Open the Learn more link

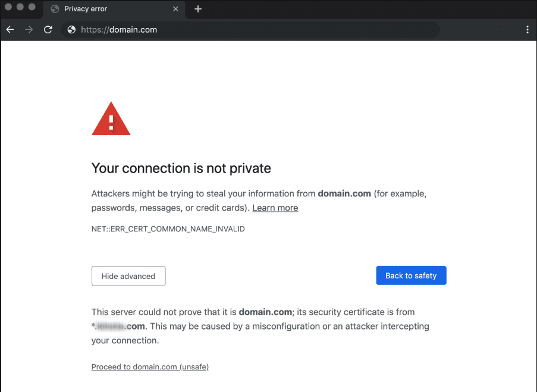pyautogui.click(x=275, y=208)
